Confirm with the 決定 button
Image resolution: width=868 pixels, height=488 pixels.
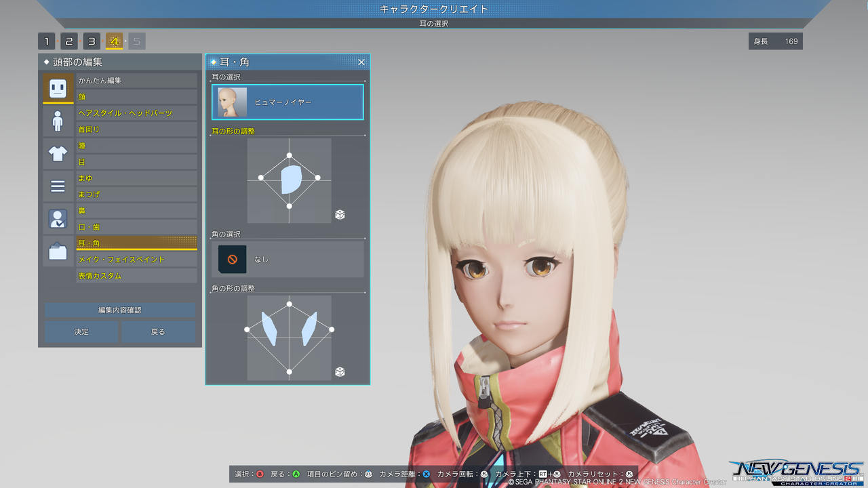[81, 332]
